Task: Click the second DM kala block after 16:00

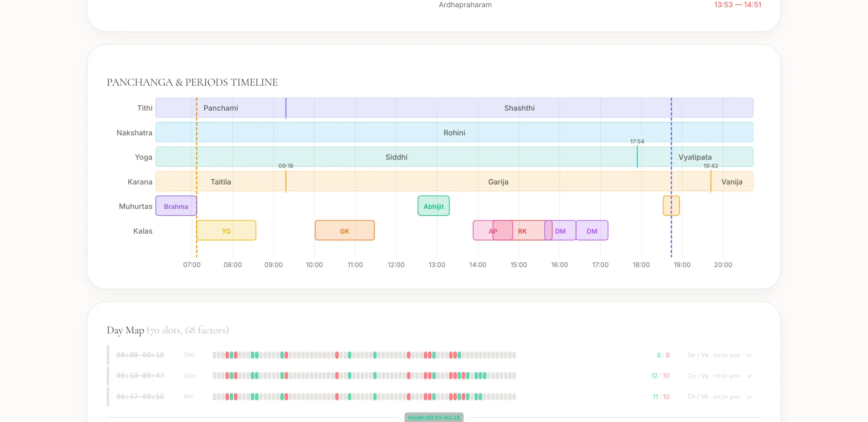Action: click(x=592, y=231)
